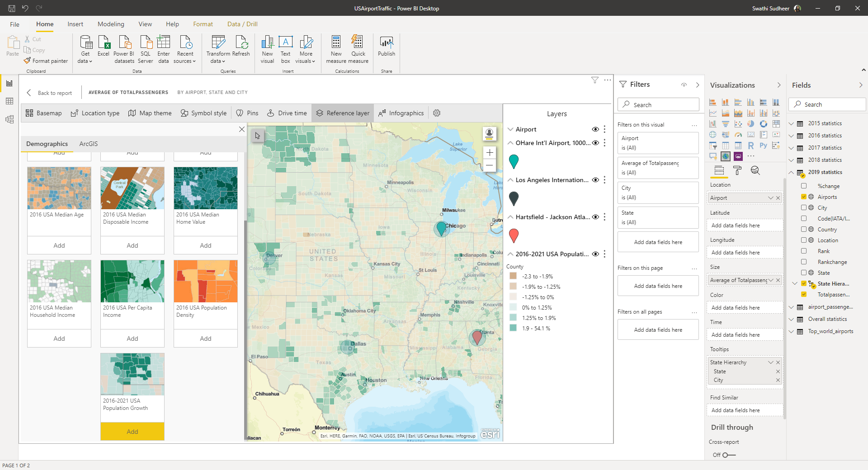Collapse the 2019 statistics table
Viewport: 868px width, 470px height.
[x=791, y=172]
